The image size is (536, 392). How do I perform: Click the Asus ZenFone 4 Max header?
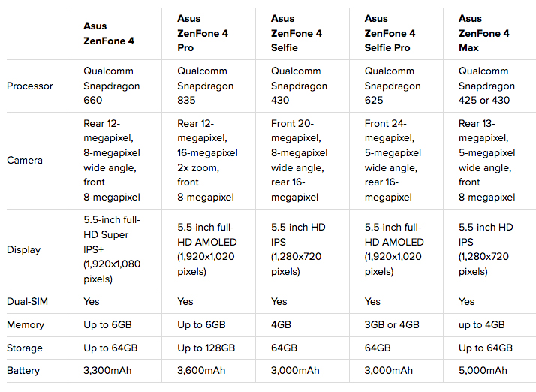point(483,33)
